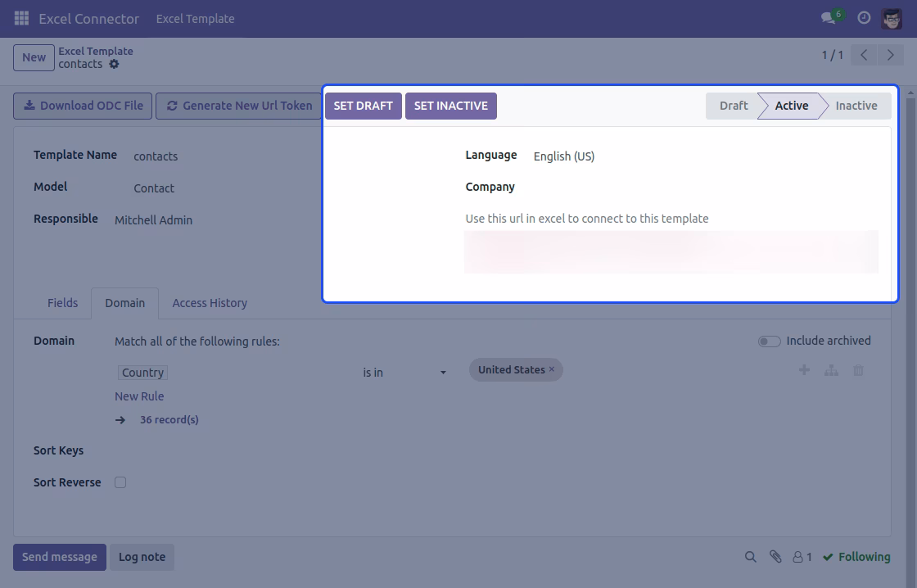Search chatter messages with magnifier icon

click(x=750, y=557)
